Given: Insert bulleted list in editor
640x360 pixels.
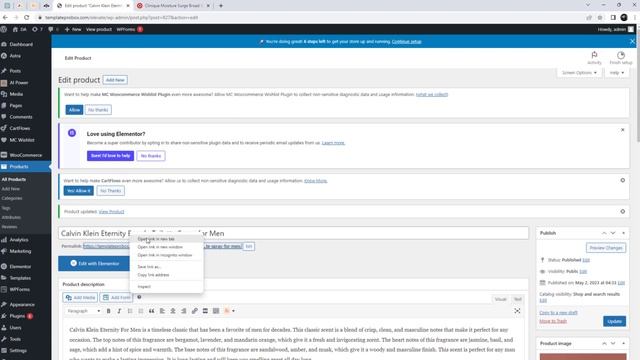Looking at the screenshot, I should 130,311.
